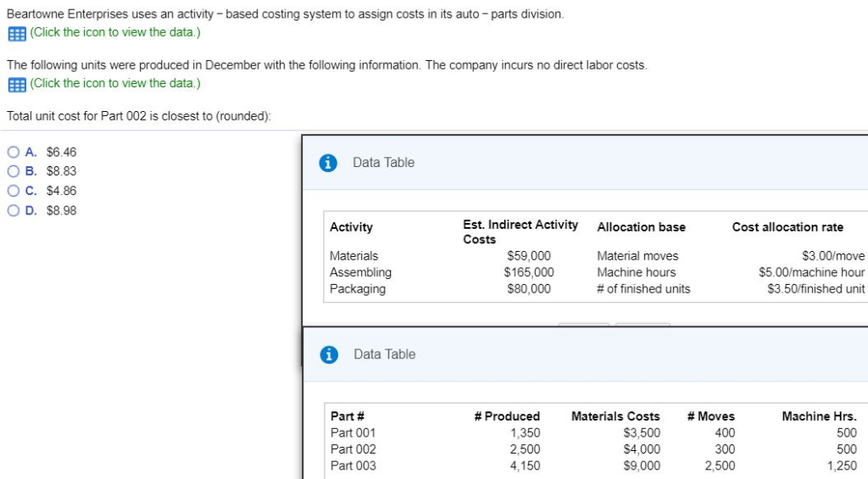
Task: Click 'Est. Indirect Activity Costs' header
Action: pyautogui.click(x=520, y=232)
